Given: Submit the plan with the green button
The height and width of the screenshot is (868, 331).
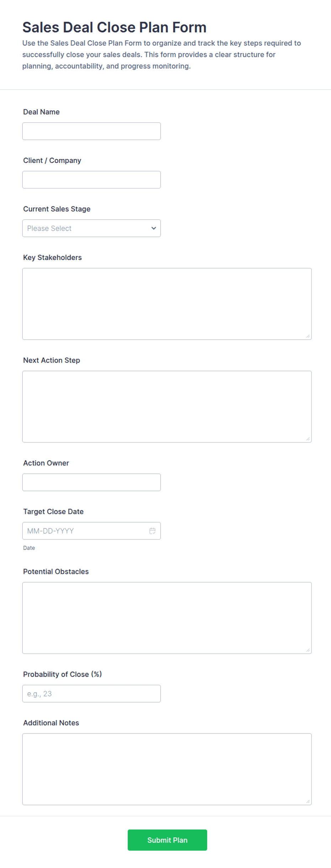Looking at the screenshot, I should 167,840.
